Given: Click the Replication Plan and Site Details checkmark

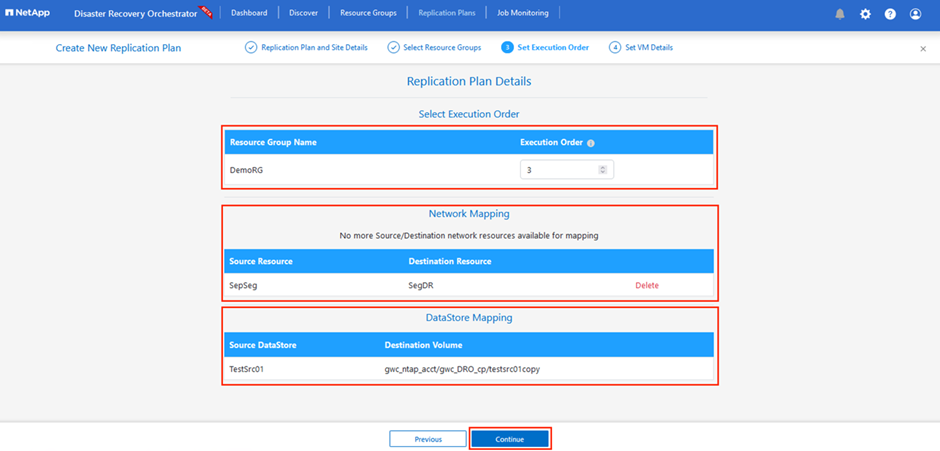Looking at the screenshot, I should 251,47.
